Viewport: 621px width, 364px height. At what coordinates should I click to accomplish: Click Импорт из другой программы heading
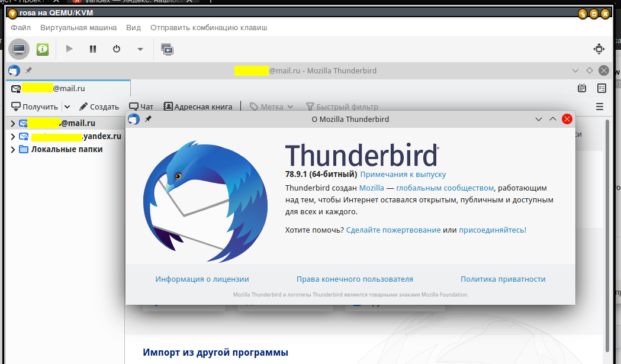pos(215,352)
